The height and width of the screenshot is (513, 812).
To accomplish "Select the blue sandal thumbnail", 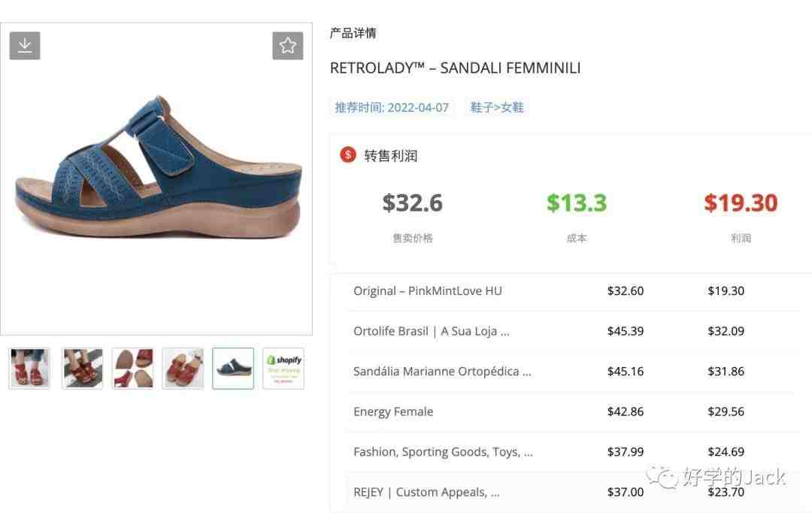I will click(x=233, y=369).
